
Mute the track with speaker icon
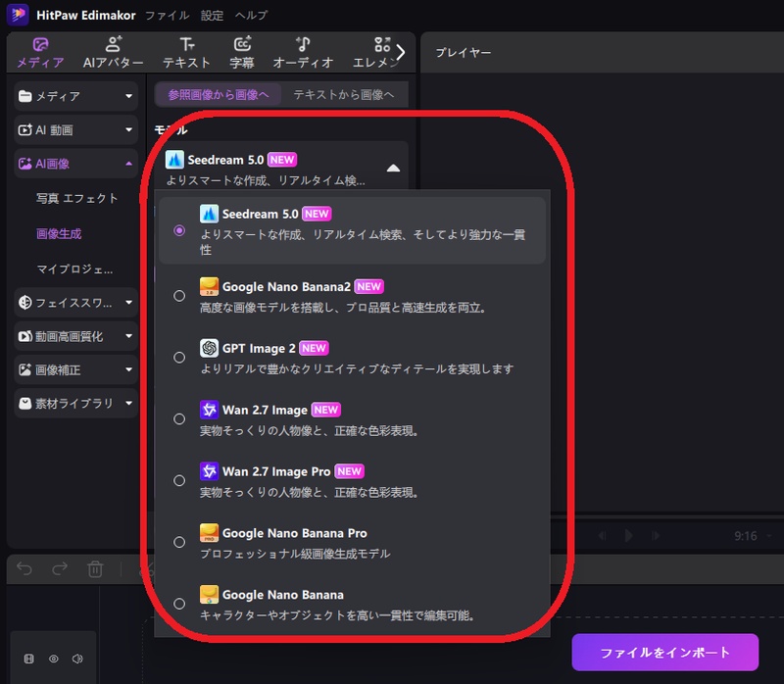point(77,659)
